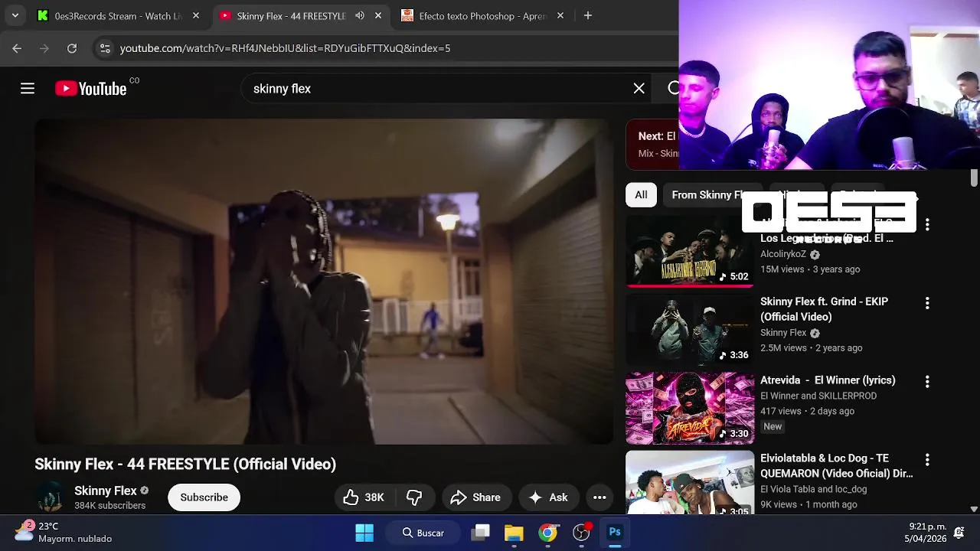Subscribe to Skinny Flex channel
The image size is (980, 551).
pyautogui.click(x=204, y=497)
